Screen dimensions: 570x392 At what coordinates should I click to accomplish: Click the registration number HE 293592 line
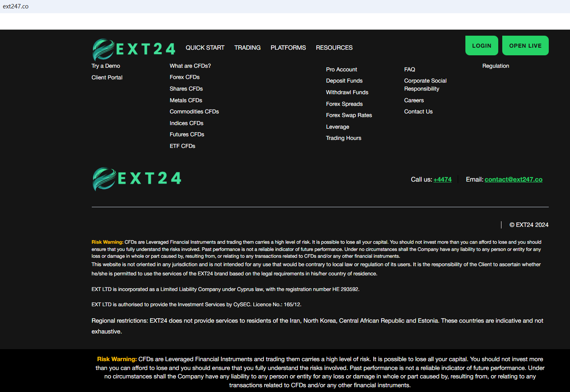[x=225, y=289]
